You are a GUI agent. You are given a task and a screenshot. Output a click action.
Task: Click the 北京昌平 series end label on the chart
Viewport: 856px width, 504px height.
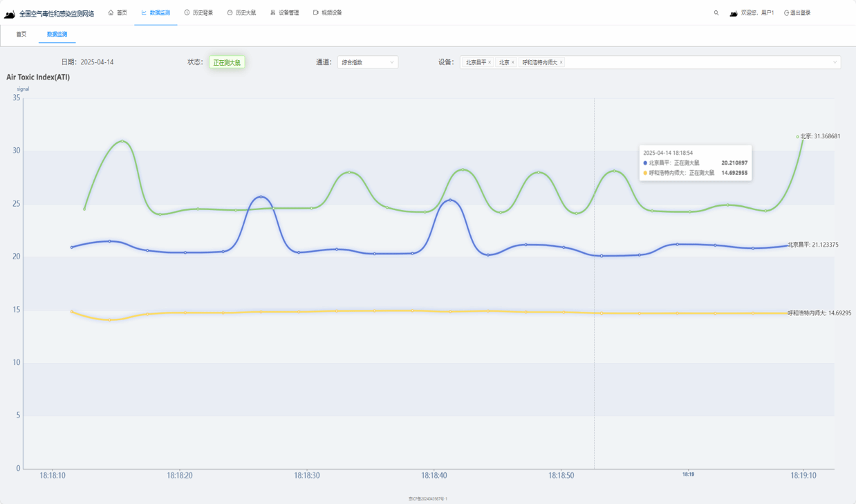point(813,245)
